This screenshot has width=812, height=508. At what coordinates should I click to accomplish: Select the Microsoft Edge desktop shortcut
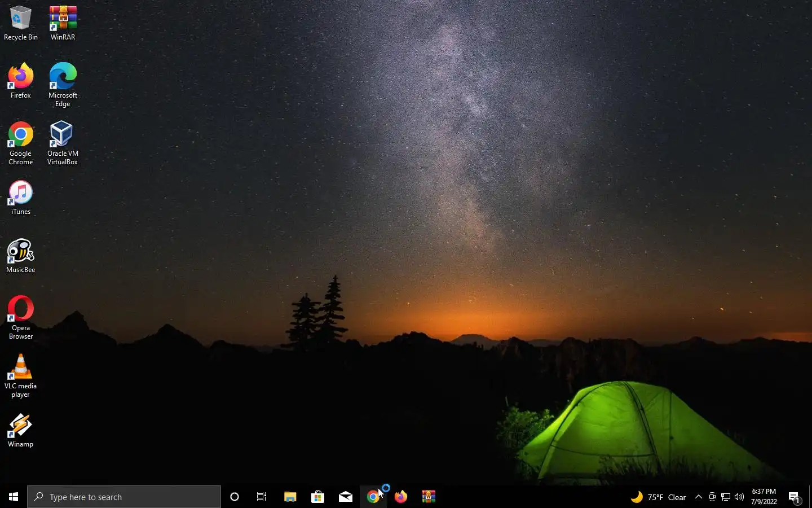63,85
